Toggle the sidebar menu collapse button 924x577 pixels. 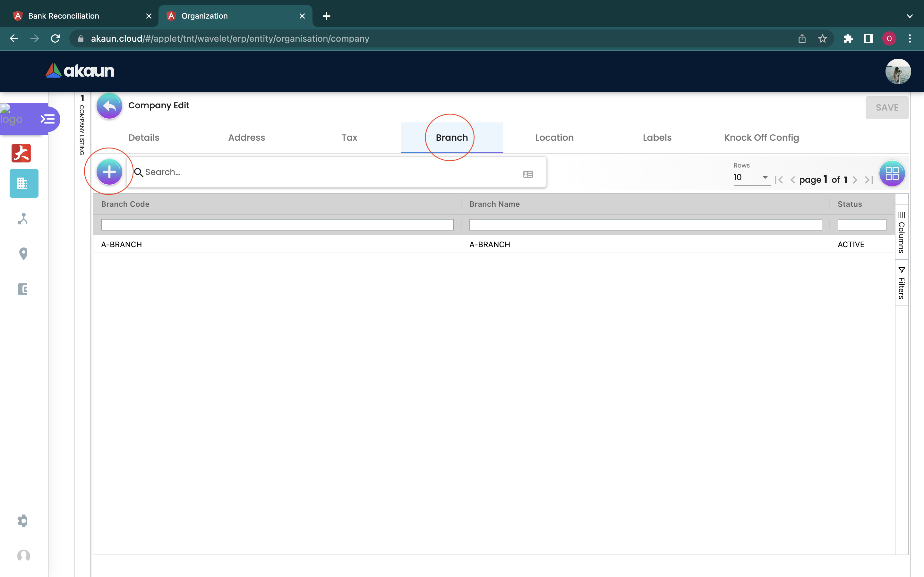(x=48, y=120)
